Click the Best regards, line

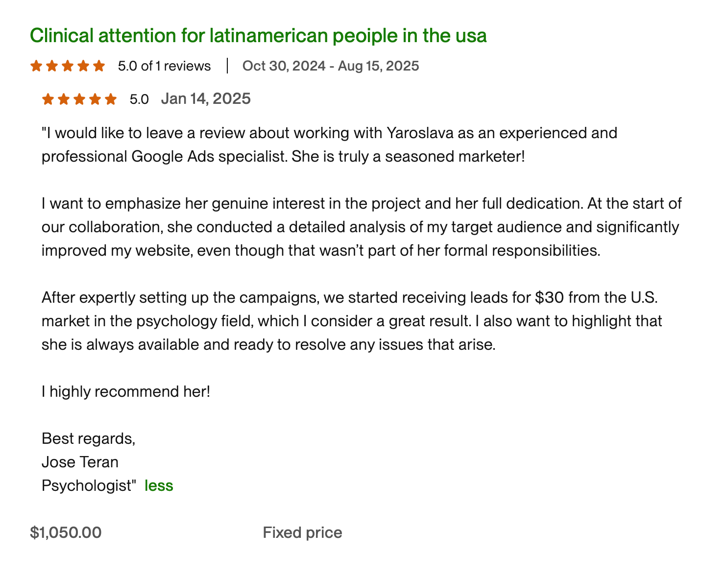coord(88,438)
